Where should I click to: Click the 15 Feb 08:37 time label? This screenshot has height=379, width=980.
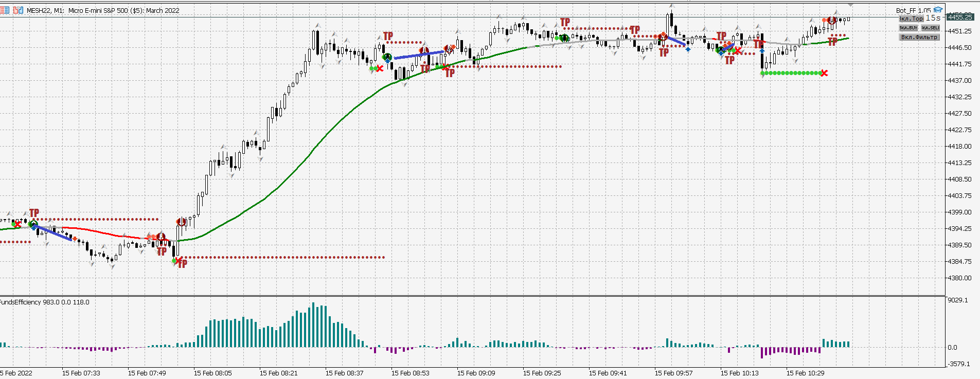point(345,373)
